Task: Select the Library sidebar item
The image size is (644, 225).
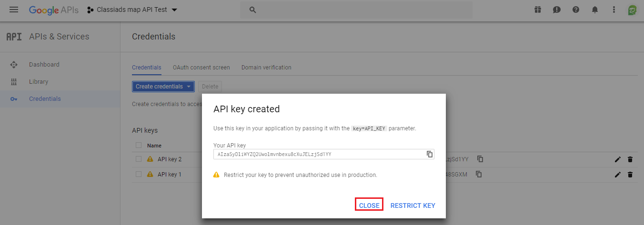Action: tap(39, 82)
